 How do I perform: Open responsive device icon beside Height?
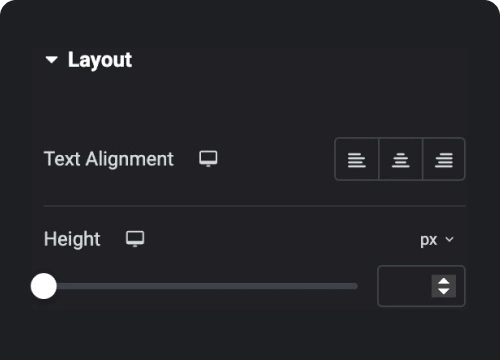click(135, 239)
